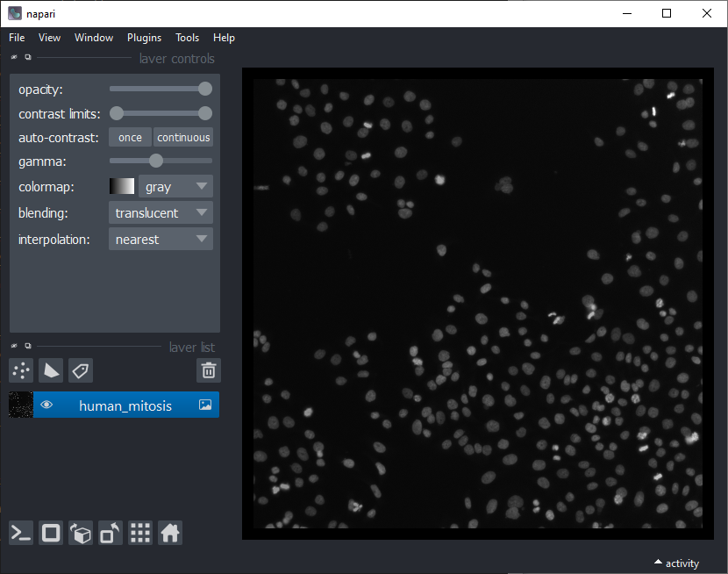Toggle 2D/3D view with square icon

pyautogui.click(x=51, y=533)
